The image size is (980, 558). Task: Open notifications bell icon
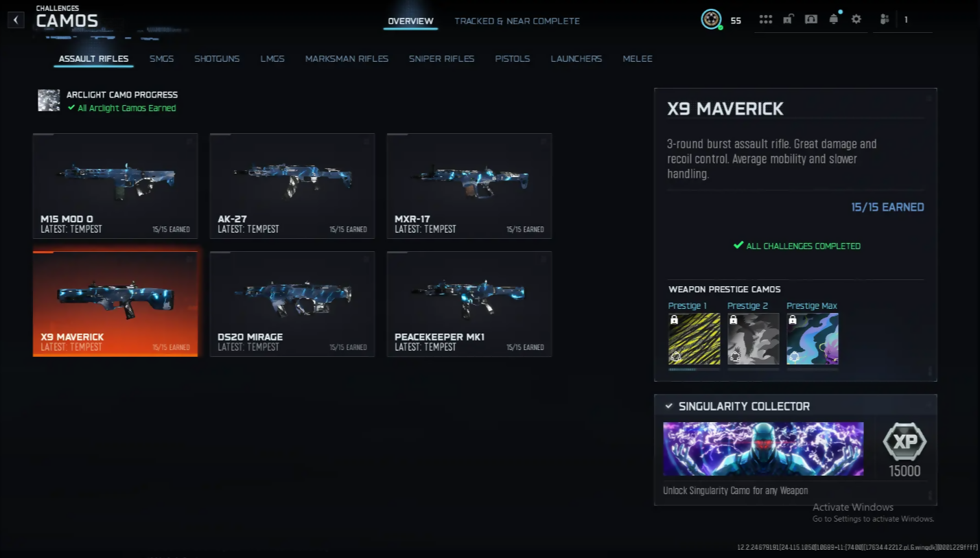[x=834, y=19]
